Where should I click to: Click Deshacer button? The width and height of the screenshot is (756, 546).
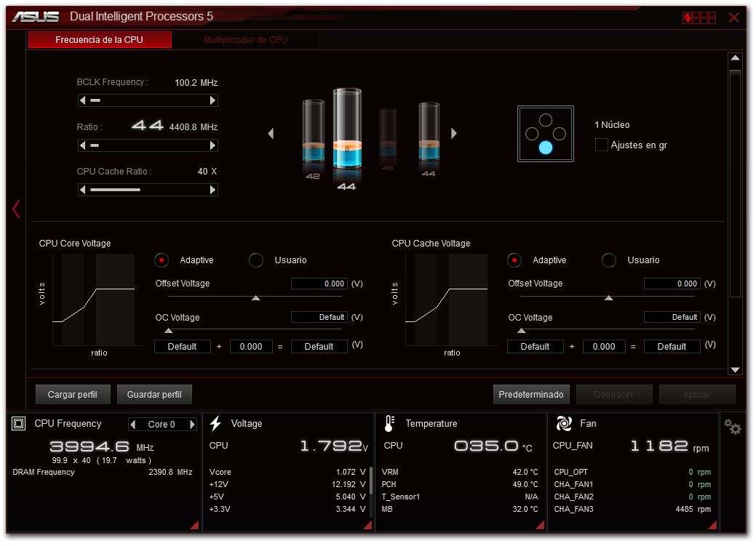pyautogui.click(x=614, y=394)
